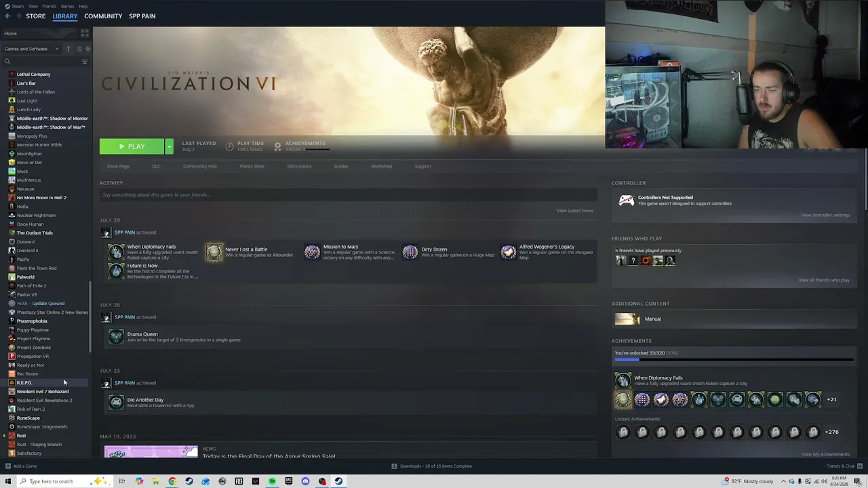Open the Friends menu
Viewport: 868px width, 488px height.
(x=50, y=6)
